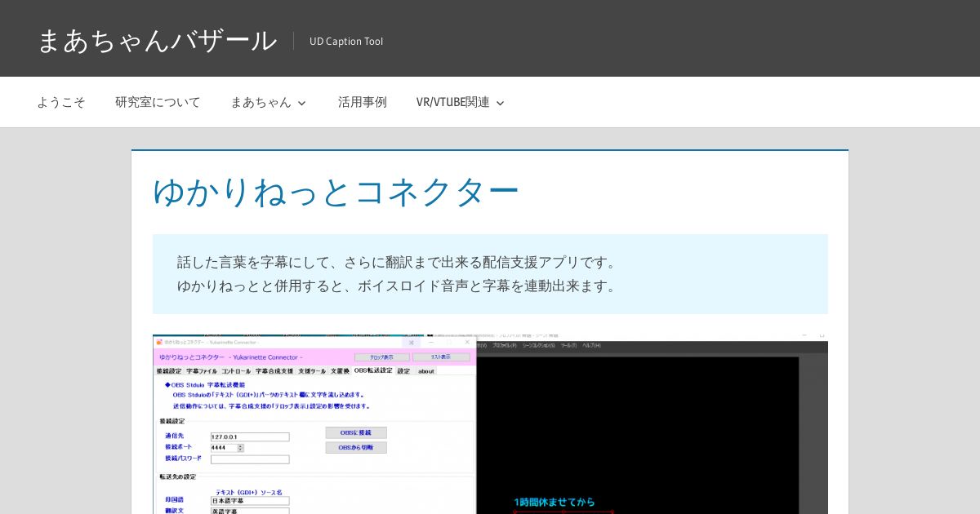Open the 活用事例 menu item
The width and height of the screenshot is (980, 514).
363,102
